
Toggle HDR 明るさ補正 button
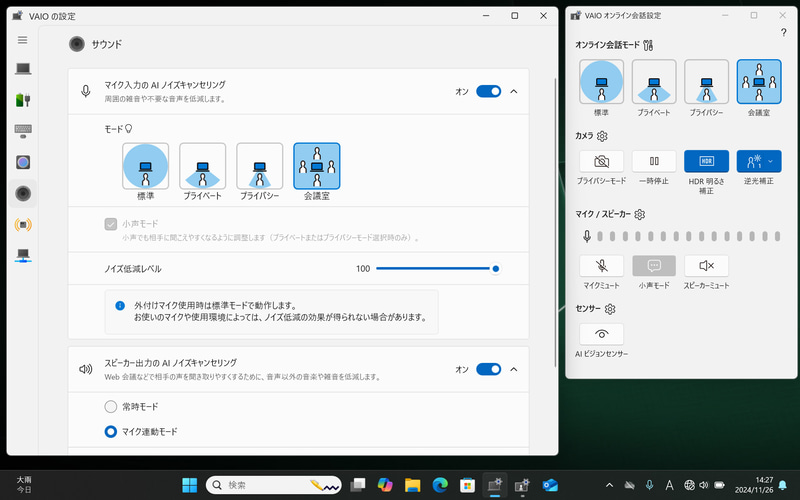point(707,161)
